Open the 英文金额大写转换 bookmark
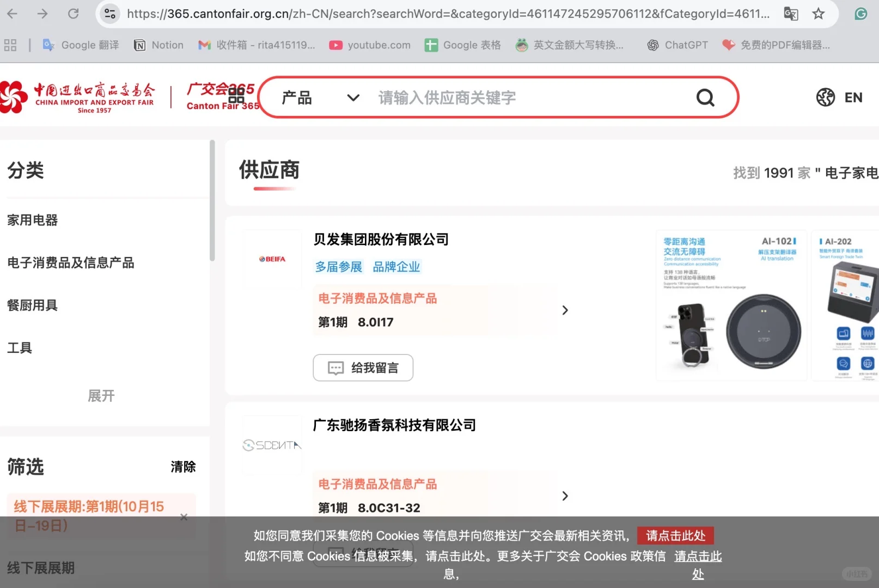This screenshot has width=879, height=588. pyautogui.click(x=570, y=45)
